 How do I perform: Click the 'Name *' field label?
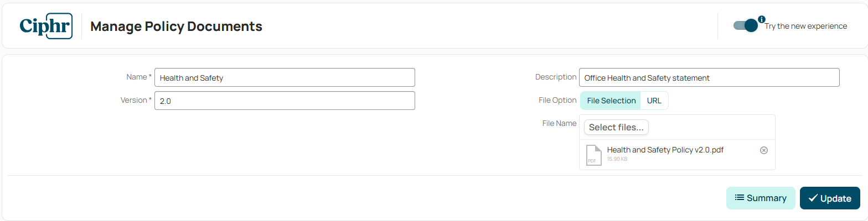pos(139,77)
